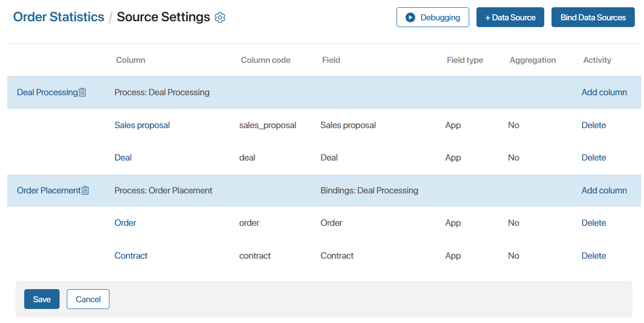Screen dimensions: 644x323
Task: Click App type in Sales proposal row
Action: (453, 125)
